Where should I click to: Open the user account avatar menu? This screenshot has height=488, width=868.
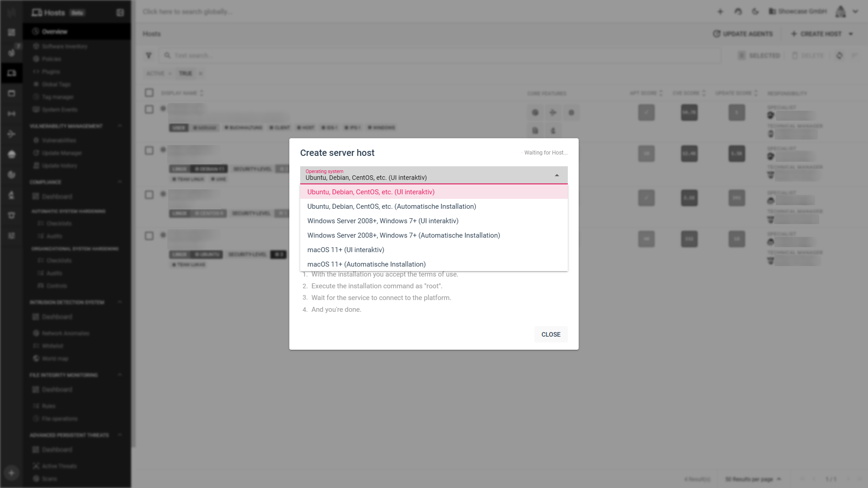840,12
